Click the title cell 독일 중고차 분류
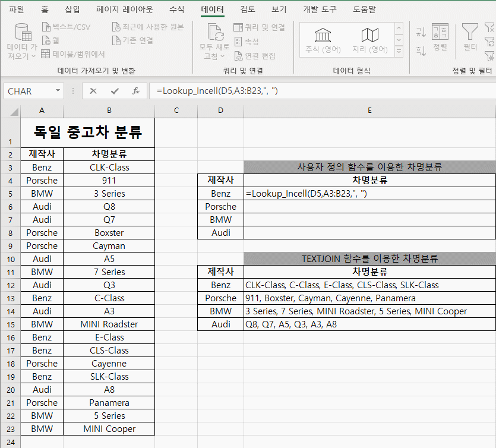 [x=88, y=133]
